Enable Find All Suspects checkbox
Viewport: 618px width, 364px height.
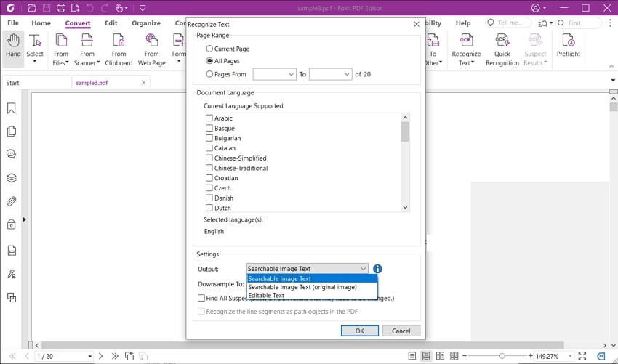201,298
